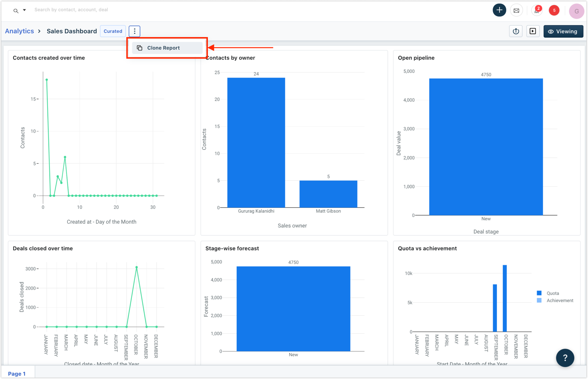This screenshot has height=379, width=588.
Task: Open the search icon in the top bar
Action: [x=16, y=11]
